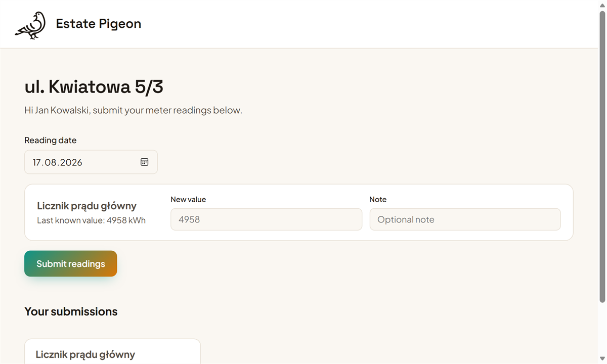Image resolution: width=607 pixels, height=364 pixels.
Task: Click the Last known value text
Action: click(x=91, y=220)
